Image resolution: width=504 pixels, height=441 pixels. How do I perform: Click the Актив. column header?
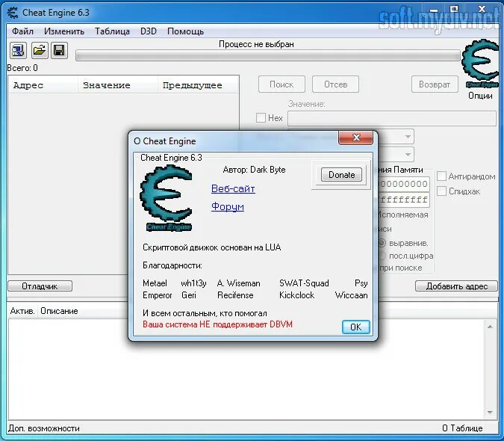point(22,311)
